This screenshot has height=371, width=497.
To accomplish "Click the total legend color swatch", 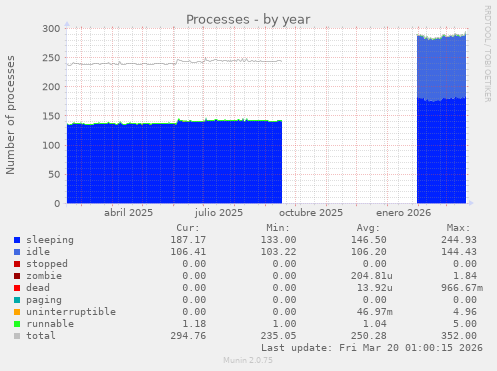I will coord(17,336).
